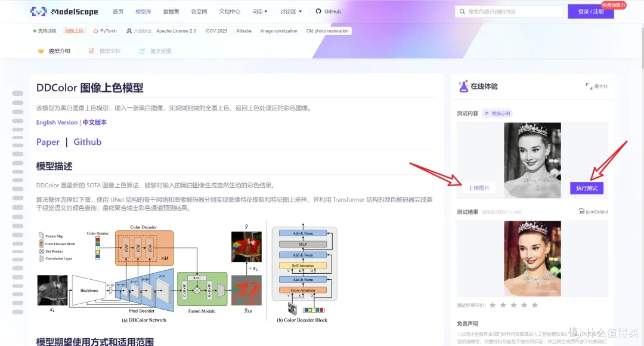Click the ModelScope logo
644x346 pixels.
pyautogui.click(x=64, y=11)
